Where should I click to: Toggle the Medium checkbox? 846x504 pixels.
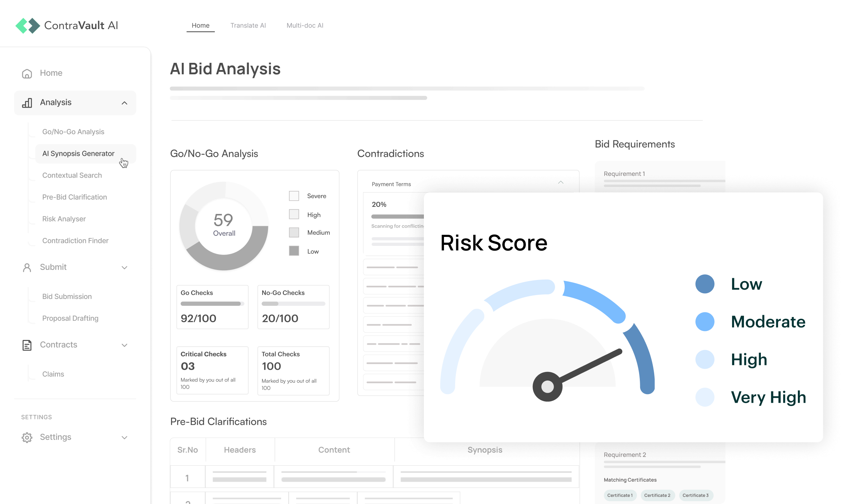pos(294,233)
